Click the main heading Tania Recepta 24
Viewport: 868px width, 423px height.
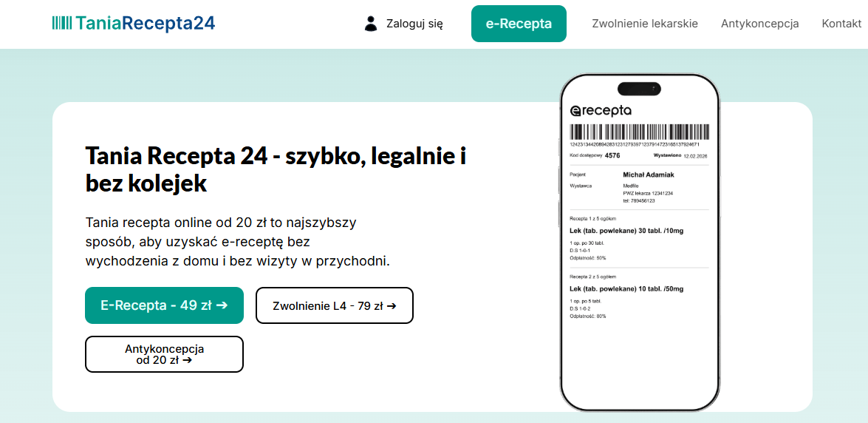tap(276, 169)
